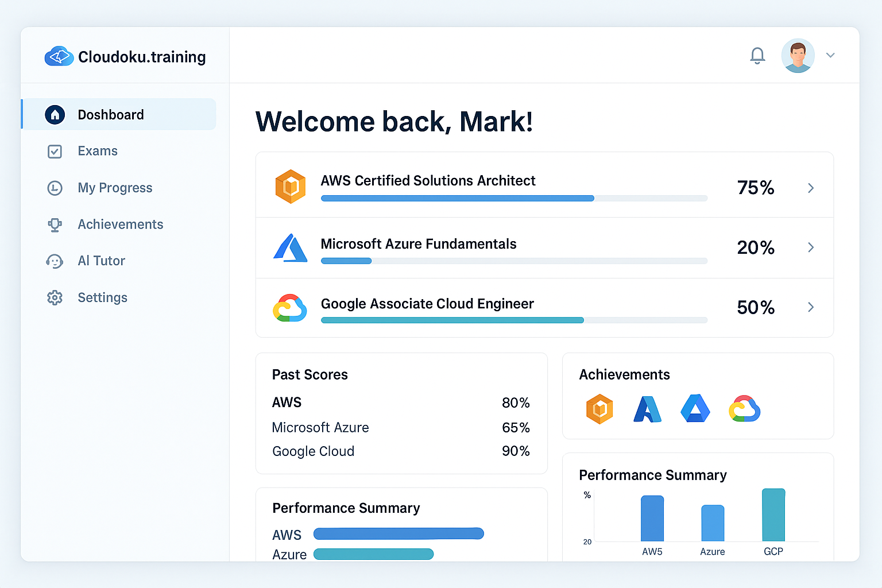This screenshot has height=588, width=882.
Task: Click the 80% past score value
Action: pos(516,403)
